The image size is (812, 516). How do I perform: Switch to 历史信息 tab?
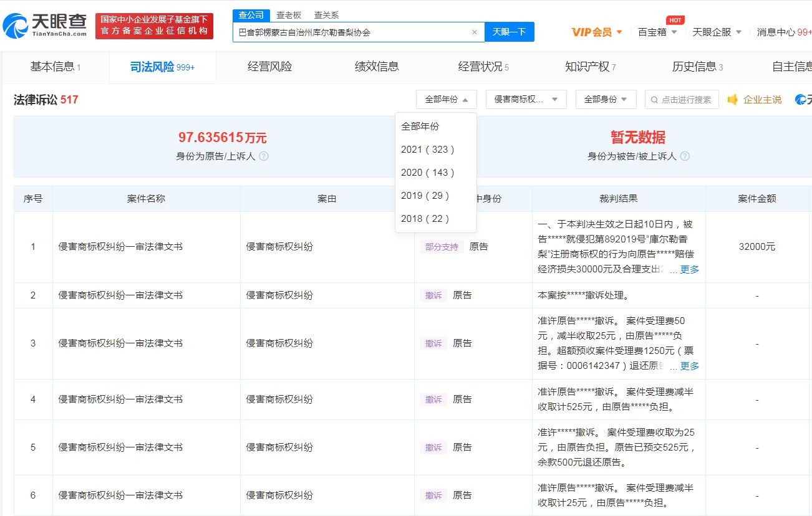697,67
